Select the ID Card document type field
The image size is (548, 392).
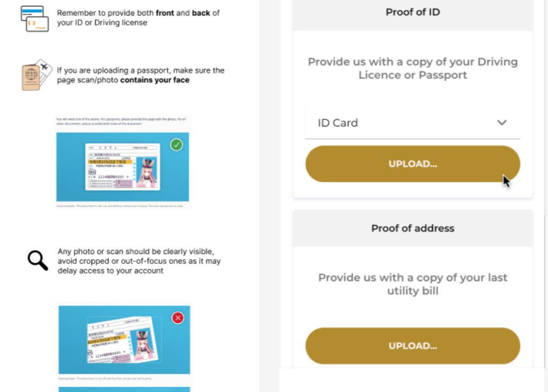tap(404, 123)
